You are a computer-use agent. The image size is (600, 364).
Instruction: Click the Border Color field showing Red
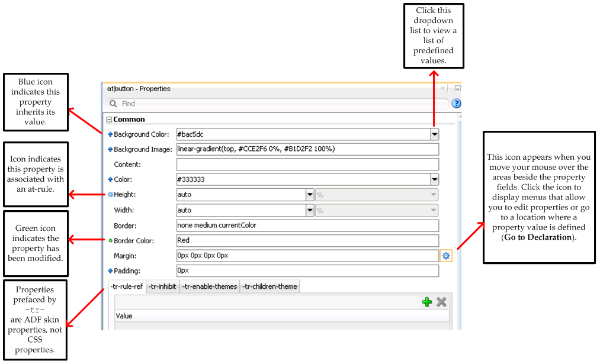(307, 240)
